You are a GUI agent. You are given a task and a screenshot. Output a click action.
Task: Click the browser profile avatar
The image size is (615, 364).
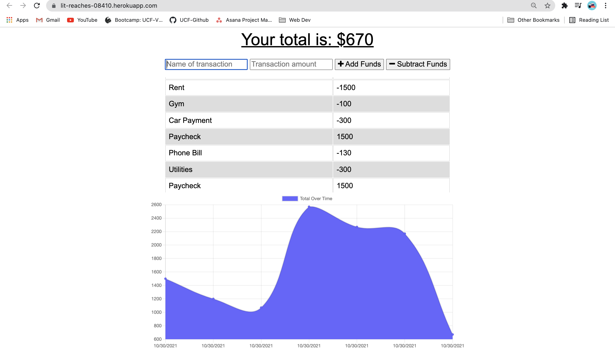(x=592, y=5)
